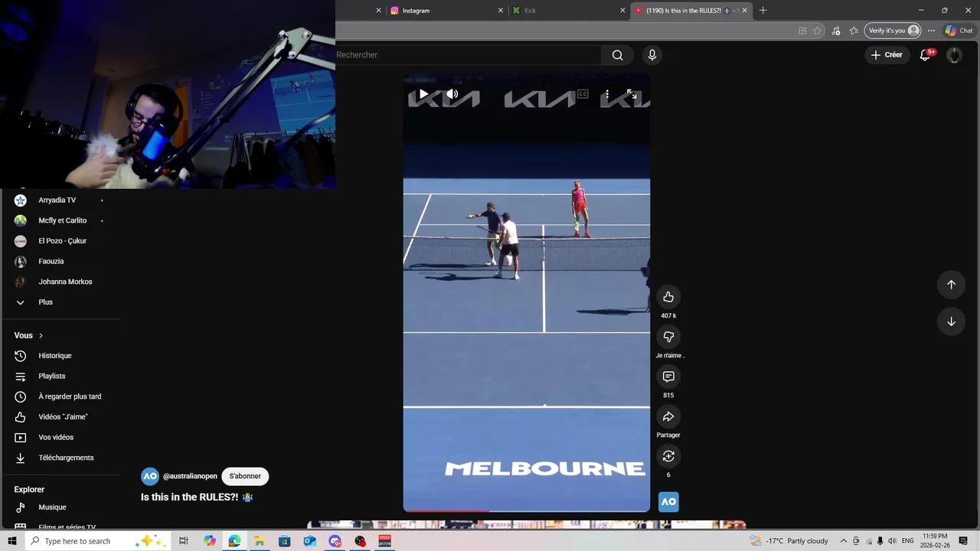Focus the Rechercher search field
980x551 pixels.
click(x=467, y=55)
